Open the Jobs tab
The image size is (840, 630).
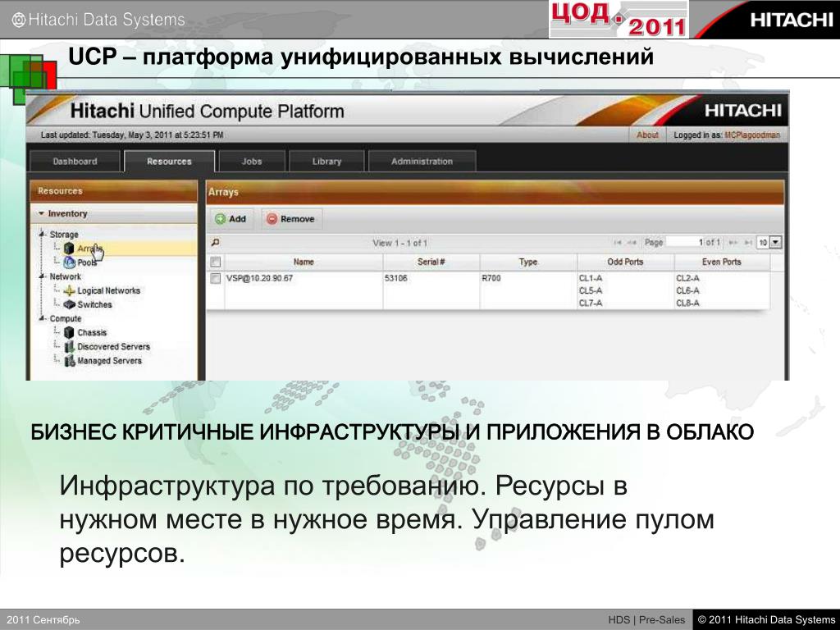point(251,162)
